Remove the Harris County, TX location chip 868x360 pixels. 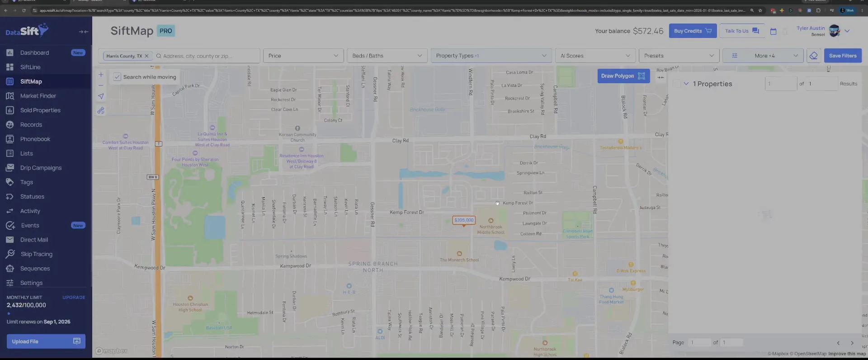click(x=146, y=56)
